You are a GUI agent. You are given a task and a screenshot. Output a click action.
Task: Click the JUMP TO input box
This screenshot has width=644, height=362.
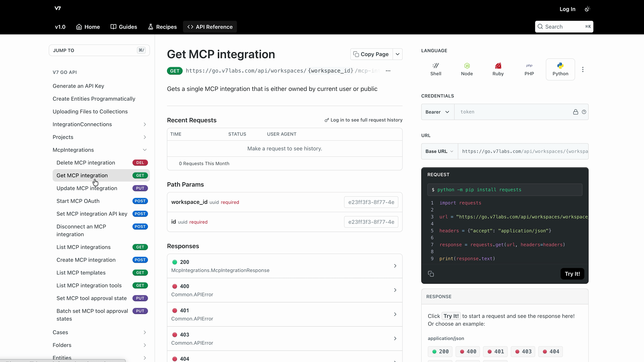[x=99, y=50]
